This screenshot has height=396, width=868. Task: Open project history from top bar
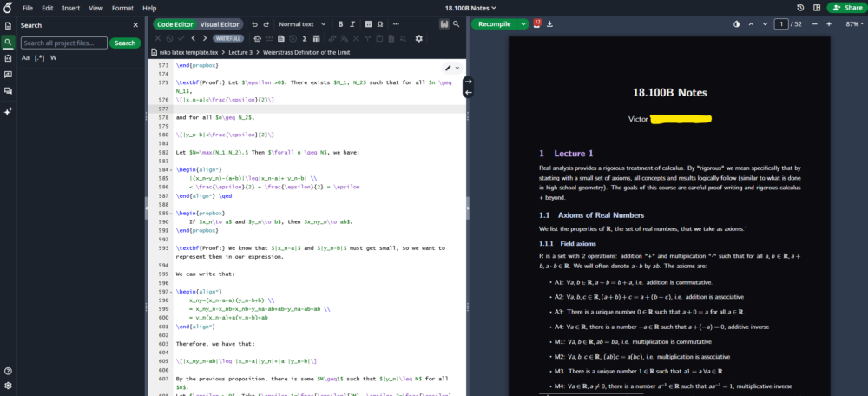[x=799, y=7]
